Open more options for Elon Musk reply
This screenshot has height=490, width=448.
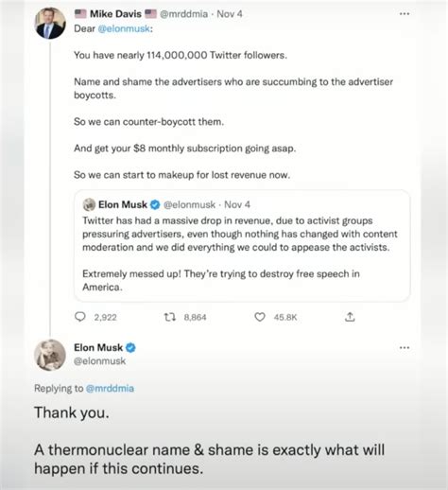pyautogui.click(x=405, y=348)
